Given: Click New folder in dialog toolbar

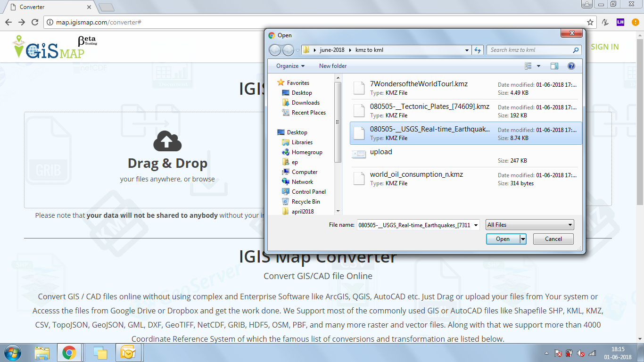Looking at the screenshot, I should [333, 66].
